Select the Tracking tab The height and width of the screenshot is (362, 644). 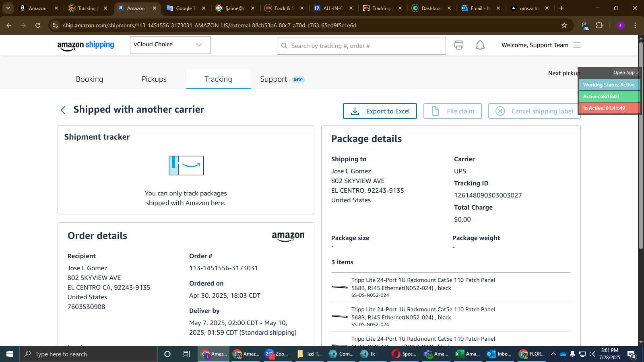coord(218,79)
